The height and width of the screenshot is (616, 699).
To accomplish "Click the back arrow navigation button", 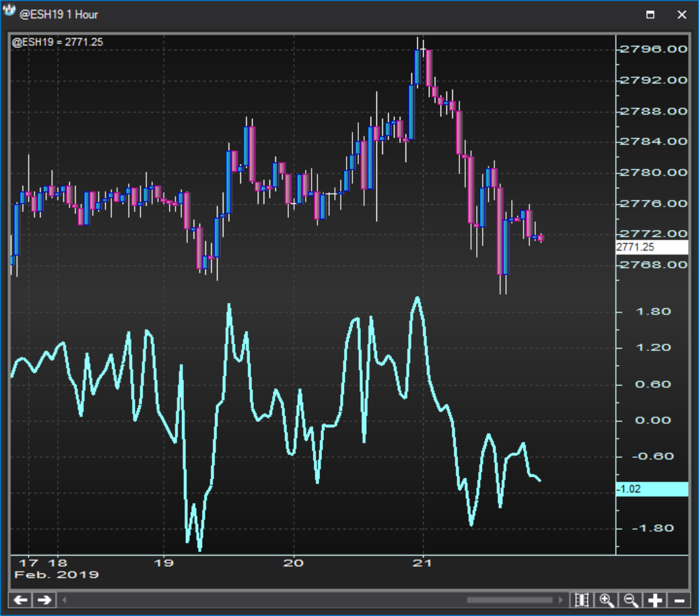I will (21, 600).
